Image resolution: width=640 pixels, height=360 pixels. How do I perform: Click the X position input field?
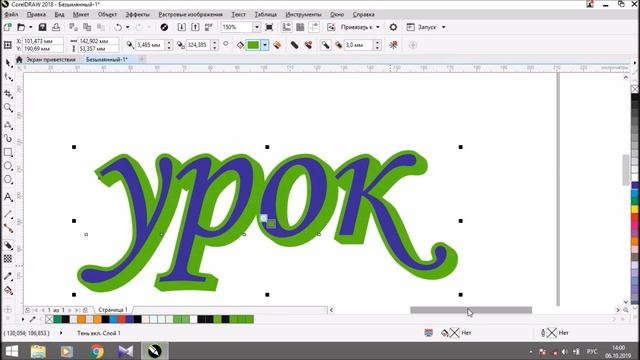tap(42, 41)
